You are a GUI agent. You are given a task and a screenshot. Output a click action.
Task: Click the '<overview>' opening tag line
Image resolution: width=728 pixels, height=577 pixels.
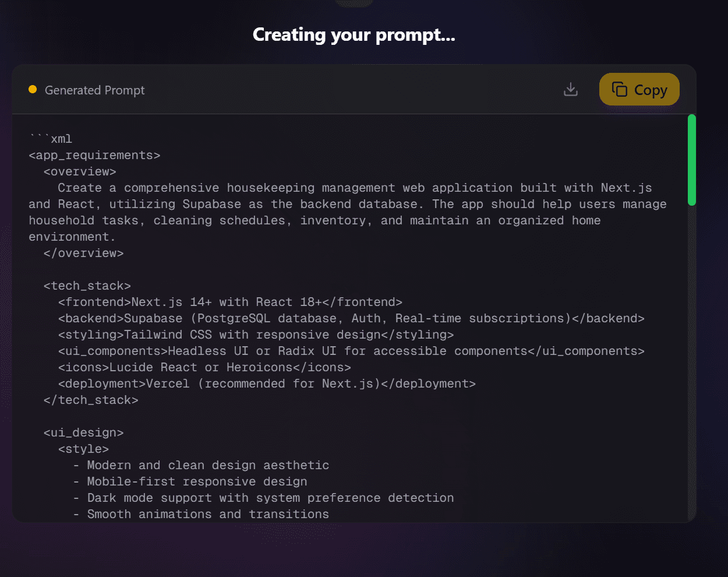click(80, 172)
